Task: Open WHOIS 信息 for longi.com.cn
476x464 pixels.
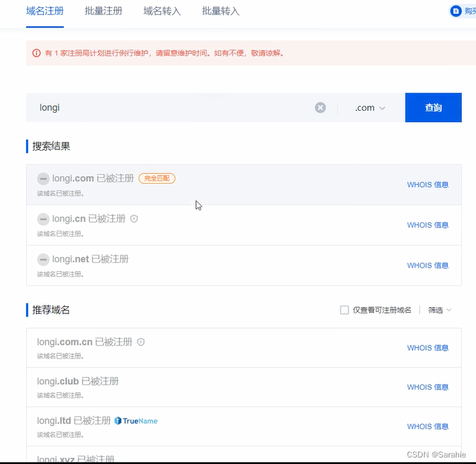Action: (x=428, y=348)
